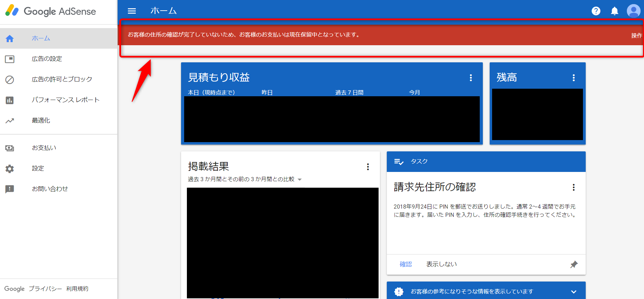Click the Google AdSense logo
Viewport: 644px width, 299px height.
tap(51, 11)
